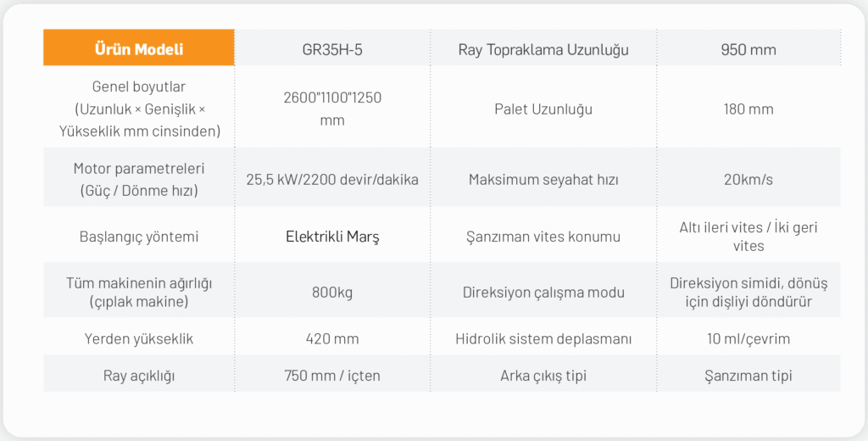868x441 pixels.
Task: Select the Direksiyon çalışma modu label
Action: pos(543,293)
